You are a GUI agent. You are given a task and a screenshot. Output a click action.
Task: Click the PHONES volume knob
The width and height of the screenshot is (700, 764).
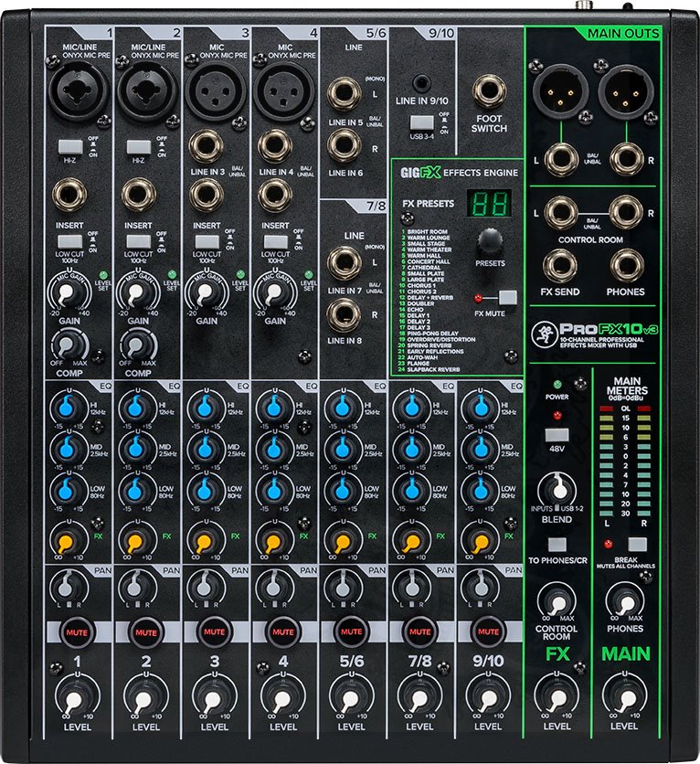625,601
